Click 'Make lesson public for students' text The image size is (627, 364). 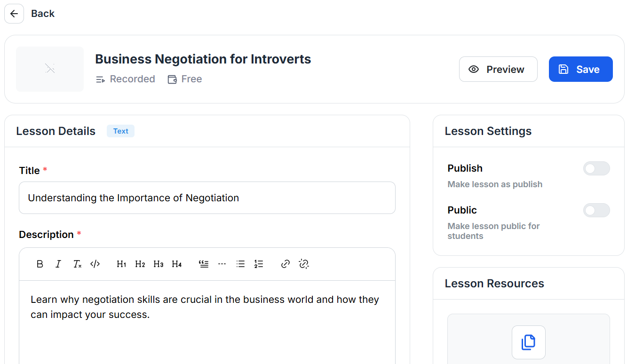coord(493,231)
